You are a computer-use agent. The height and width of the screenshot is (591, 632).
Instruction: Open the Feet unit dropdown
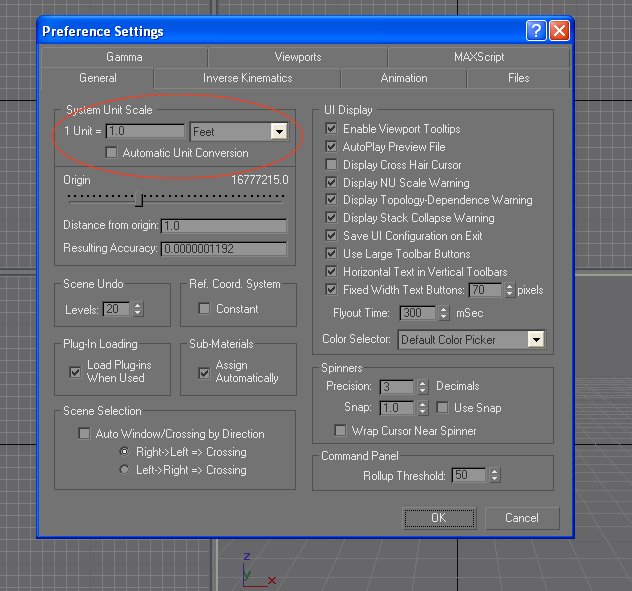point(279,132)
